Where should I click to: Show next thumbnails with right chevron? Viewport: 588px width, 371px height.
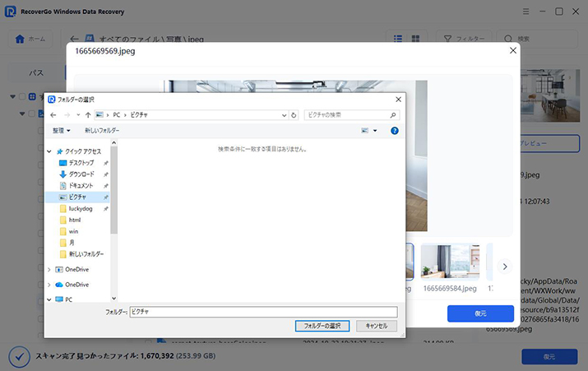pyautogui.click(x=505, y=267)
